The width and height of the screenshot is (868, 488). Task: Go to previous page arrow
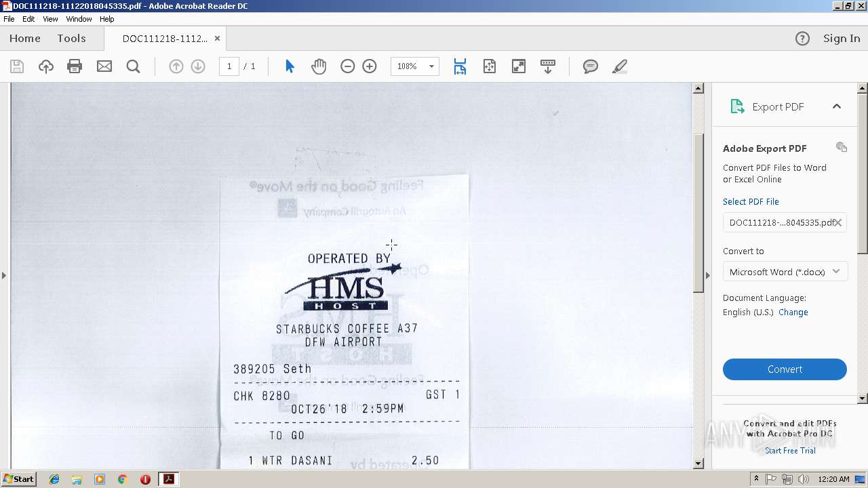176,66
